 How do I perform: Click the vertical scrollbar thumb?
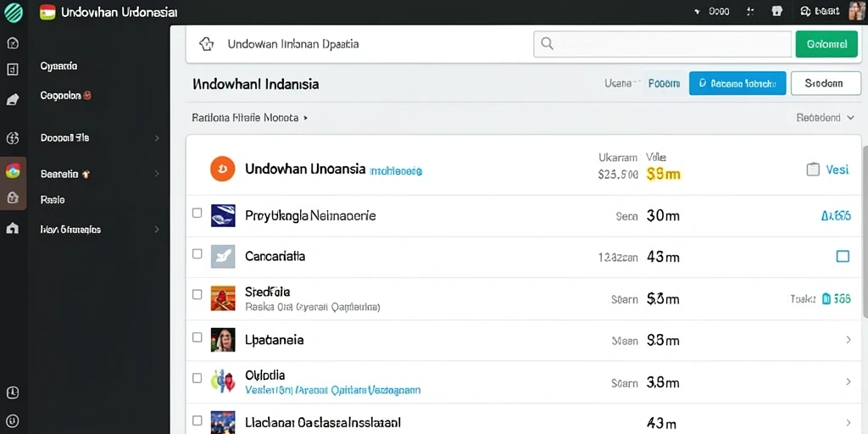point(865,231)
